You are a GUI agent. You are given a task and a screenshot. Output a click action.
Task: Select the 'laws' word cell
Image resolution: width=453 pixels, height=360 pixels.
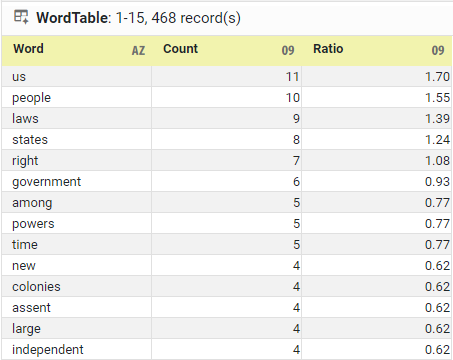77,118
